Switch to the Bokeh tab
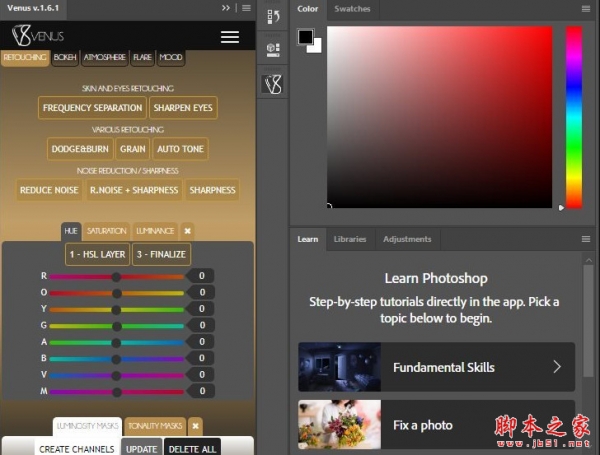Screen dimensions: 600x455 pos(65,58)
